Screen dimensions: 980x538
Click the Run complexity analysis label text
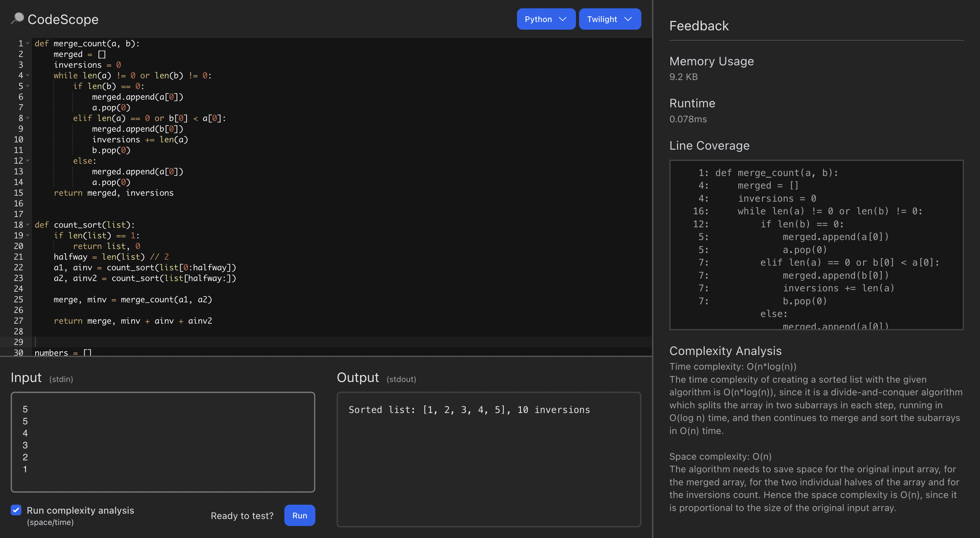pyautogui.click(x=80, y=510)
